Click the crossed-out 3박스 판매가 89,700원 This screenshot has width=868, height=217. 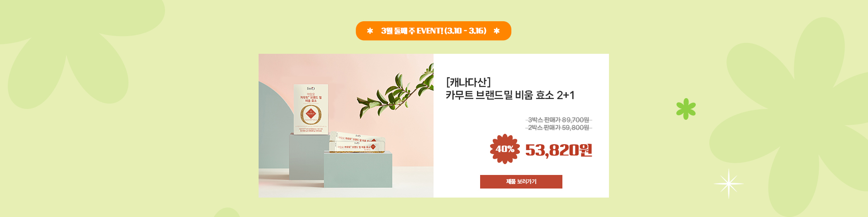559,120
